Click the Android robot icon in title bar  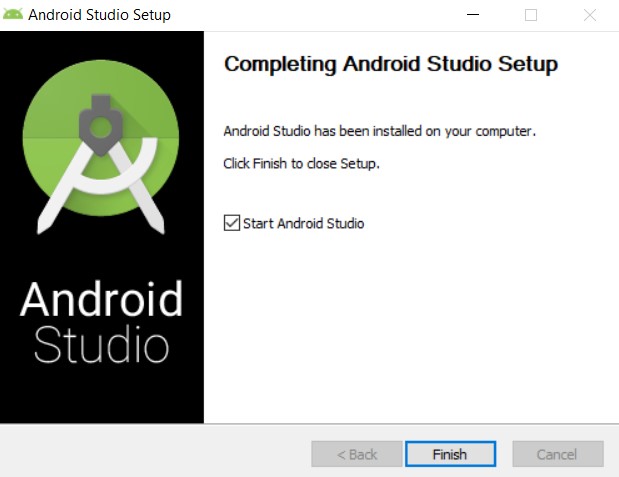coord(13,15)
